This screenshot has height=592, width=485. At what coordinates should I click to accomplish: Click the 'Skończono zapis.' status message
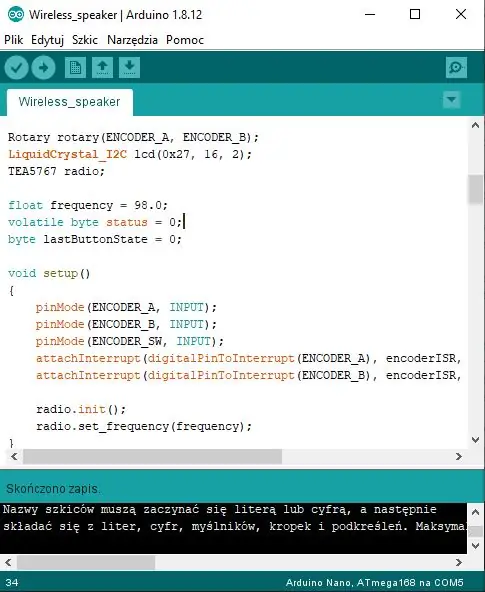[x=53, y=489]
